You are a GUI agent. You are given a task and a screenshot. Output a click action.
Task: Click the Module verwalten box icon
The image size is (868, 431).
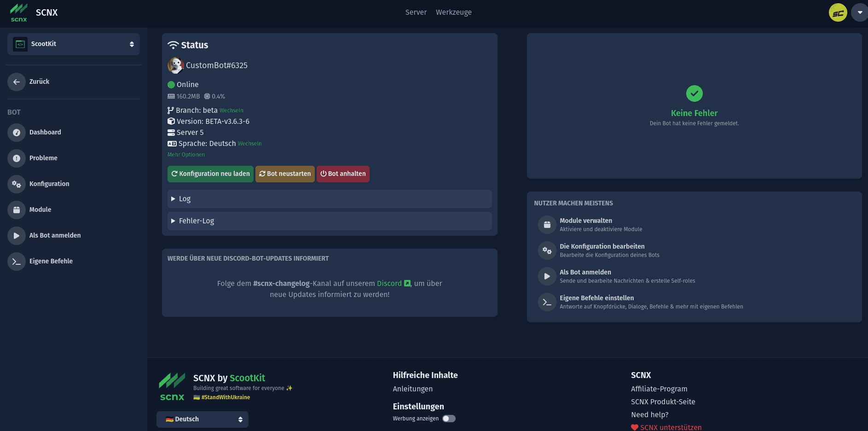click(x=547, y=225)
